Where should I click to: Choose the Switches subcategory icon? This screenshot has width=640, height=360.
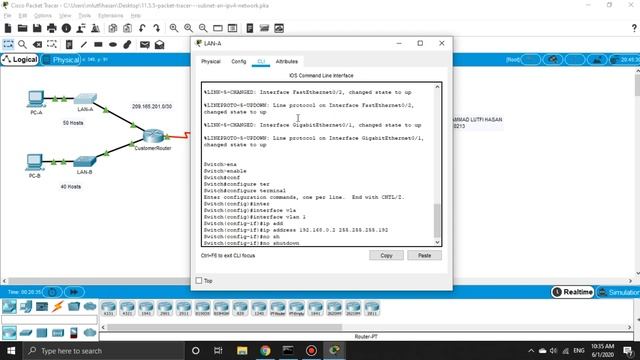coord(26,333)
